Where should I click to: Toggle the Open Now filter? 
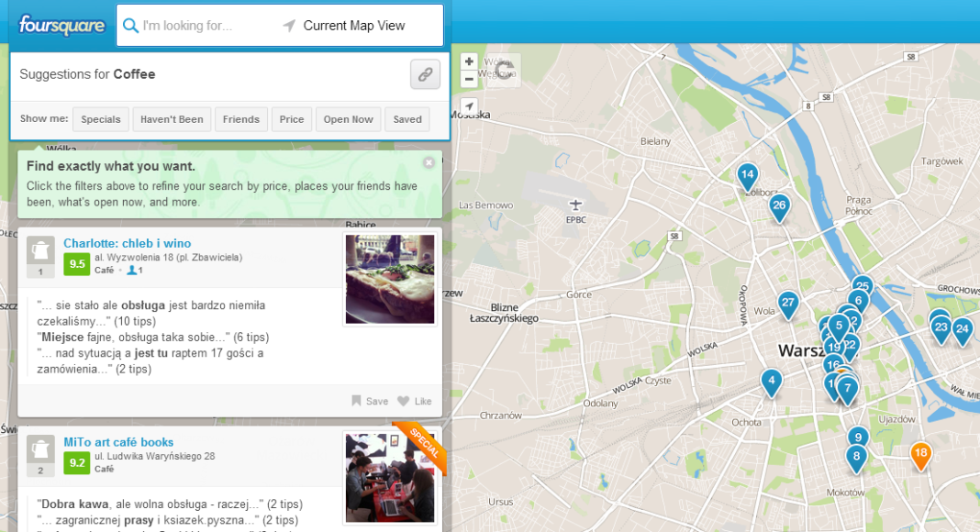coord(348,119)
